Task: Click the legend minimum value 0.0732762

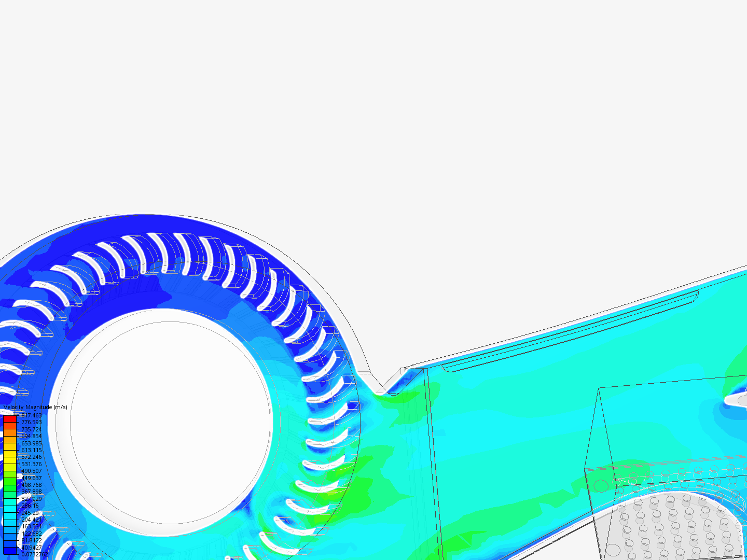Action: 34,554
